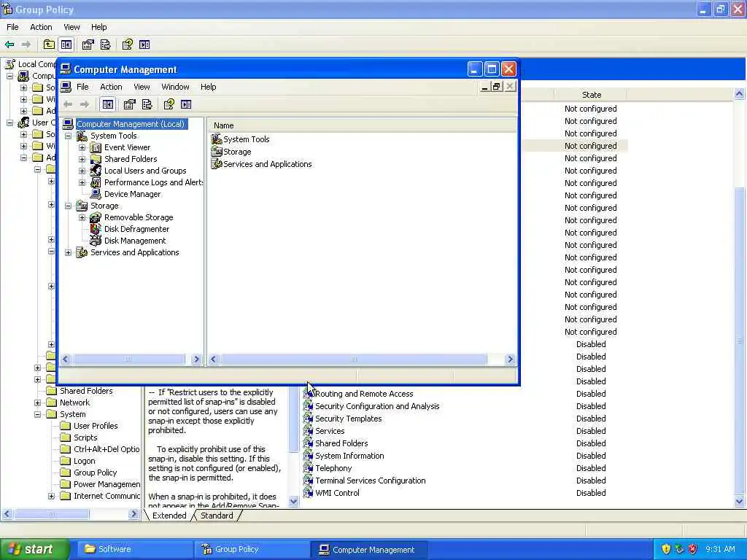The height and width of the screenshot is (560, 747).
Task: Expand Network folder in Group Policy tree
Action: point(38,402)
